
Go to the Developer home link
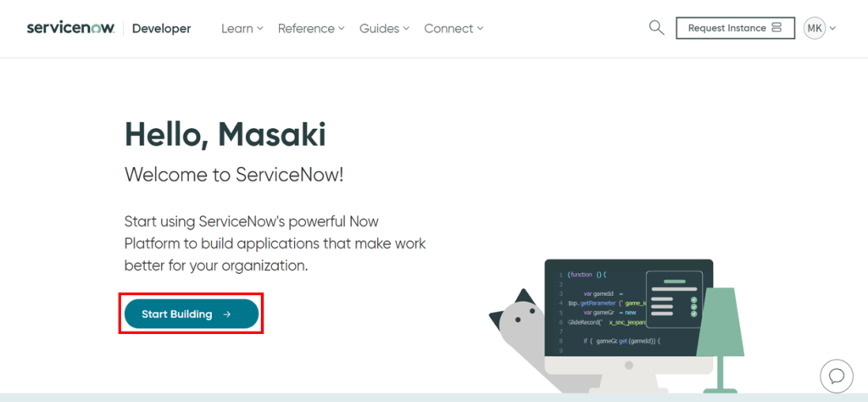click(161, 28)
